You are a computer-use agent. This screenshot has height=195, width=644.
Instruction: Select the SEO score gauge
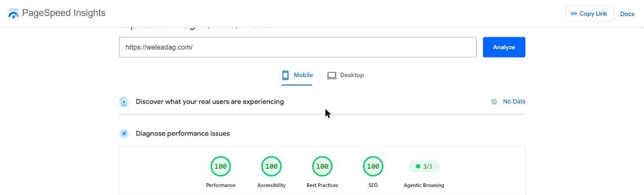(x=373, y=166)
